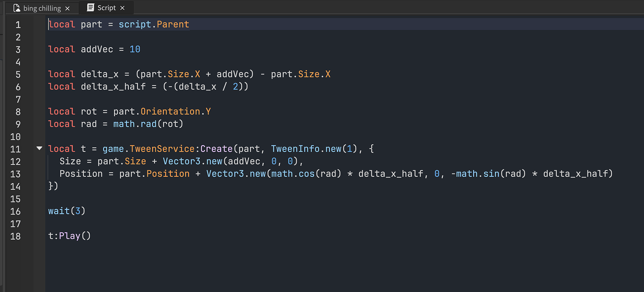Click the wait(3) call
Viewport: 644px width, 292px height.
66,211
